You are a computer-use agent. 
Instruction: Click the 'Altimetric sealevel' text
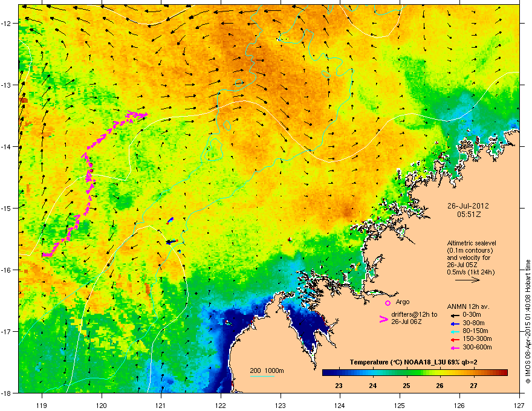(x=472, y=243)
